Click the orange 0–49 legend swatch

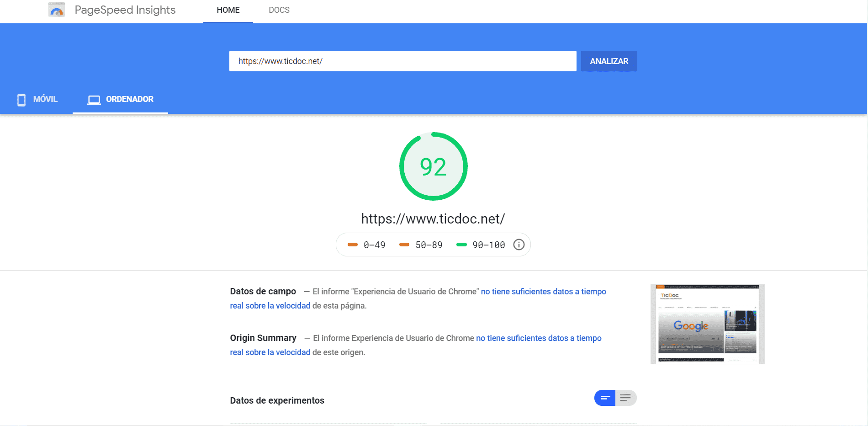[x=353, y=245]
